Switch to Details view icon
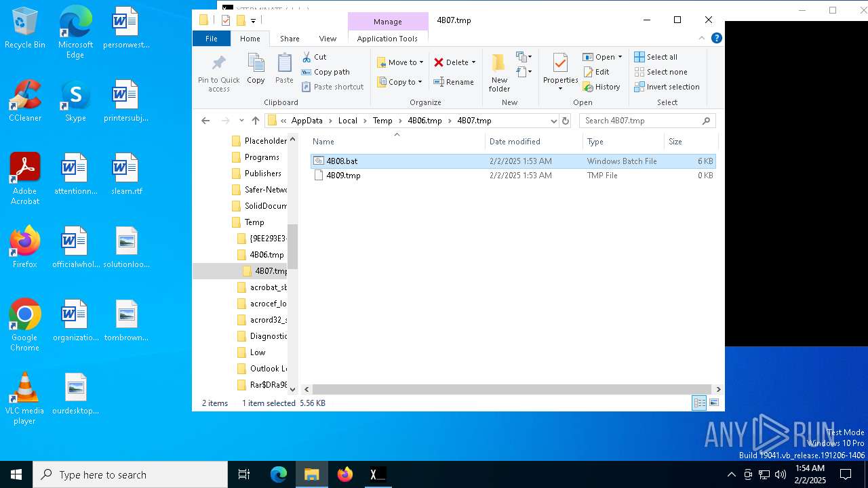The height and width of the screenshot is (488, 868). 699,403
